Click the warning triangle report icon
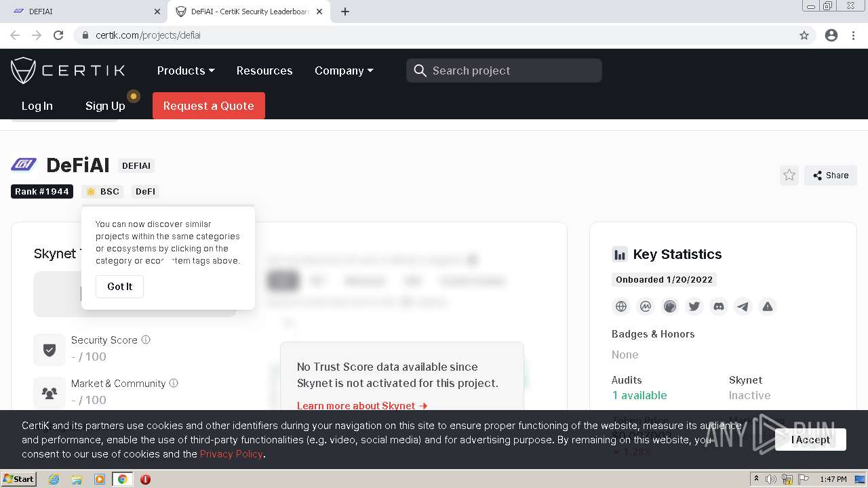Screen dimensions: 868x488 (x=768, y=306)
